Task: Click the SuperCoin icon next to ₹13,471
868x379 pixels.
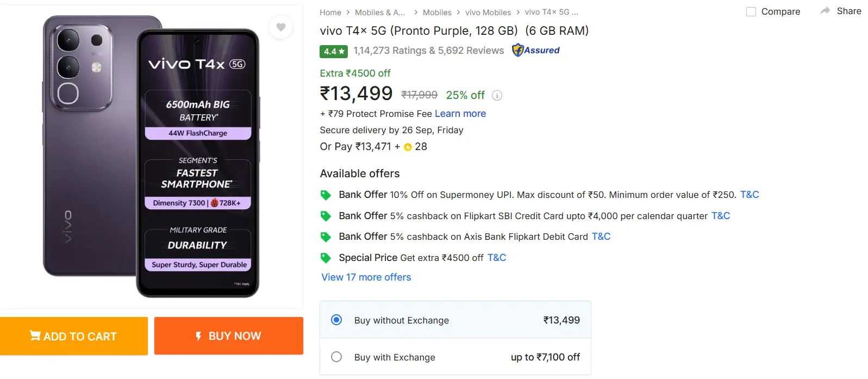Action: point(408,147)
